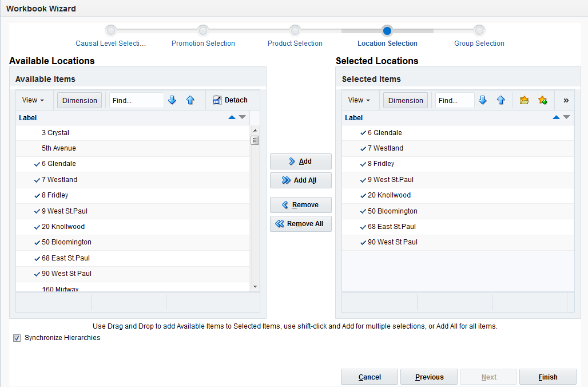The height and width of the screenshot is (387, 588).
Task: Click the Cancel button
Action: [x=370, y=377]
